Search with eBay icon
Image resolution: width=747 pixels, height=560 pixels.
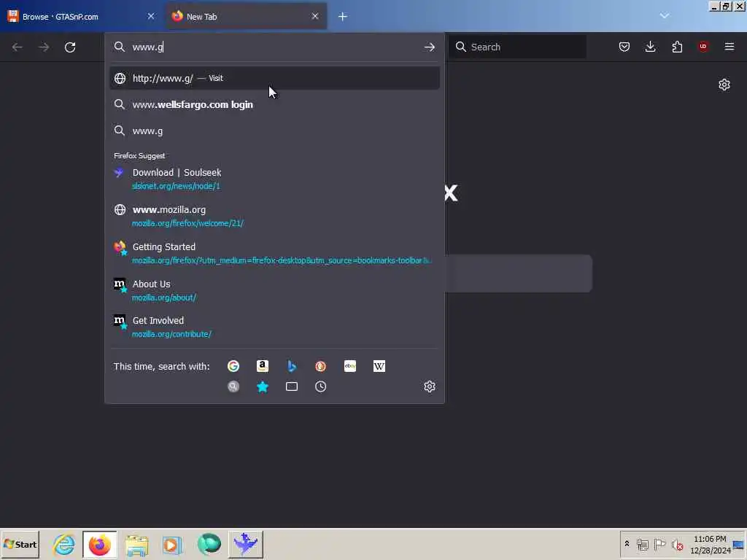click(350, 366)
